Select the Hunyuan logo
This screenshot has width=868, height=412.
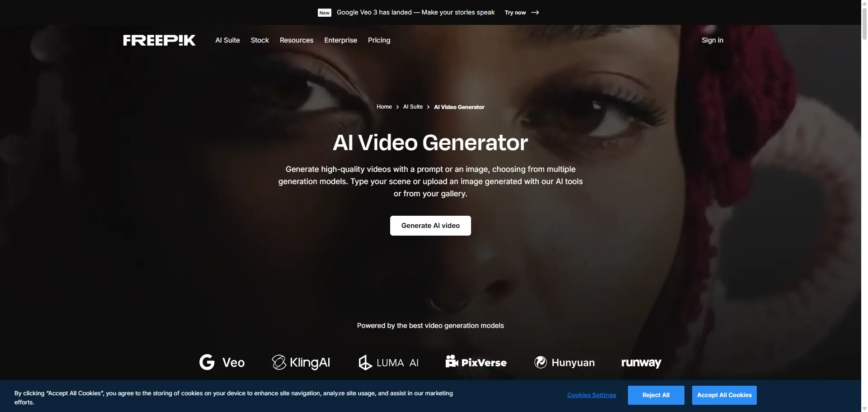[564, 362]
